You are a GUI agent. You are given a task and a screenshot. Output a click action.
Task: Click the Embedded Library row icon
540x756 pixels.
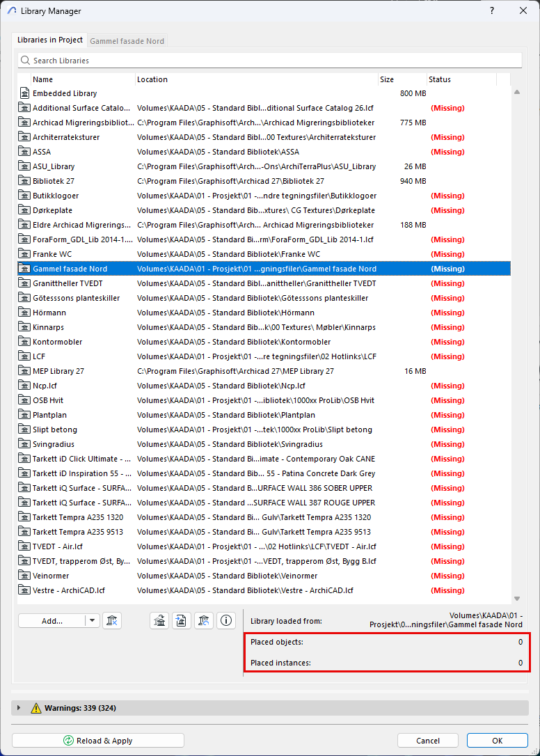(24, 93)
